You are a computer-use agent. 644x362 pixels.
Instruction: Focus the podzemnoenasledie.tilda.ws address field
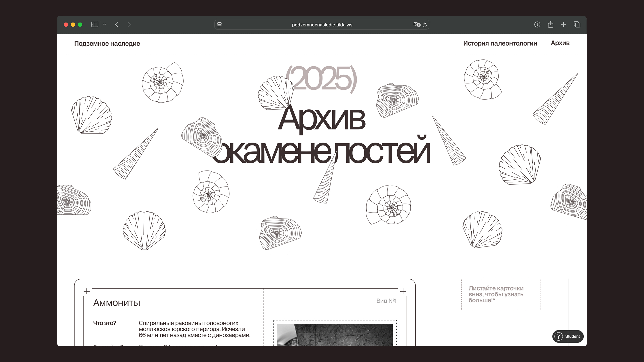[x=322, y=25]
